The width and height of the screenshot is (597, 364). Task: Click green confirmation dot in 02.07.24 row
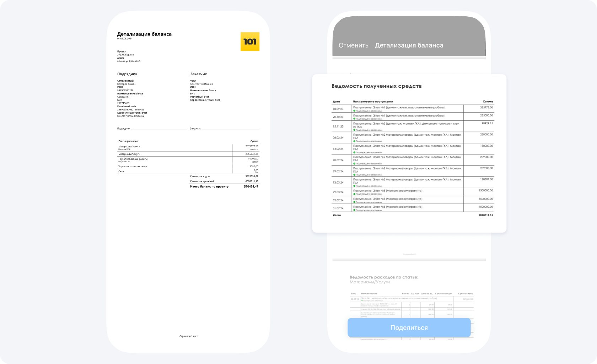click(354, 202)
